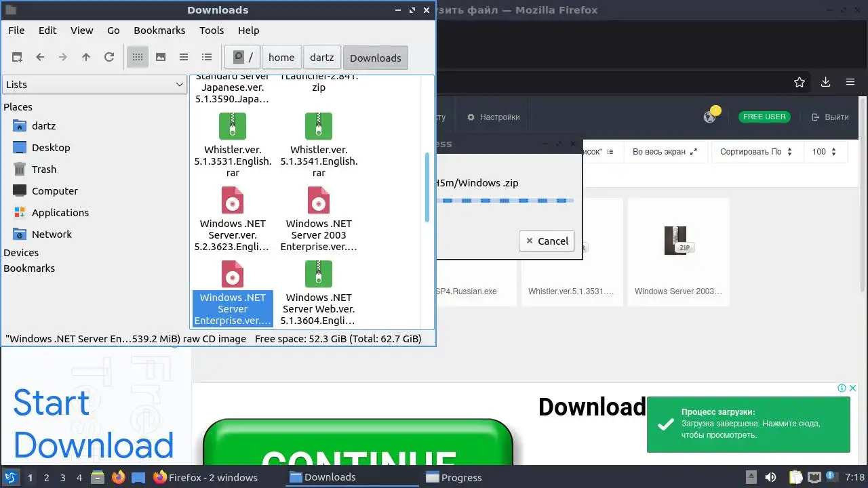Switch to detailed list view
This screenshot has width=868, height=488.
pyautogui.click(x=207, y=58)
